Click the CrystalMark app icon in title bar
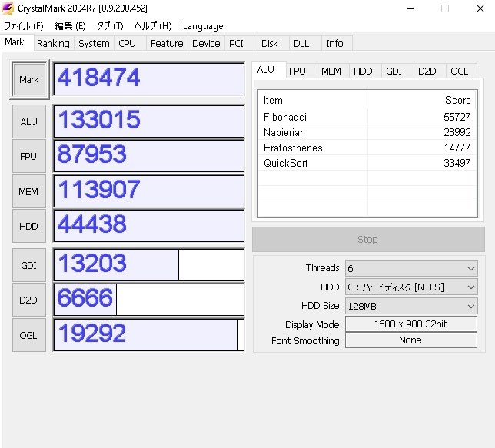The height and width of the screenshot is (448, 495). (9, 8)
